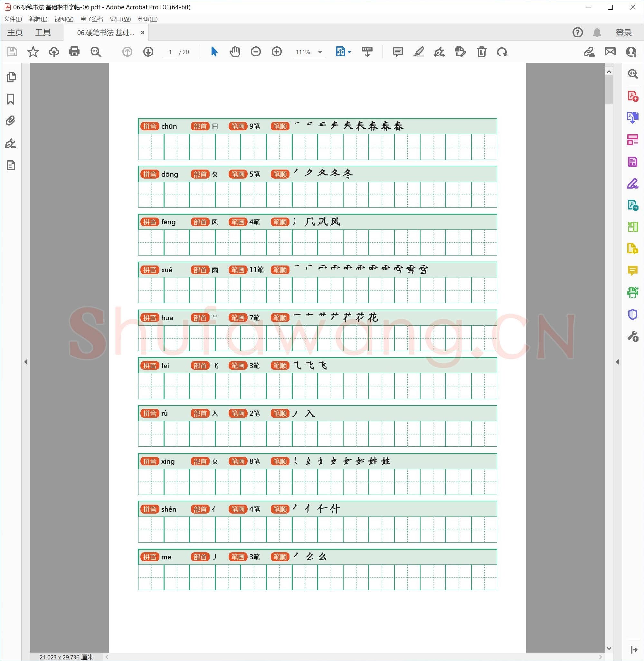Select the Highlight text pen tool
644x661 pixels.
[418, 52]
